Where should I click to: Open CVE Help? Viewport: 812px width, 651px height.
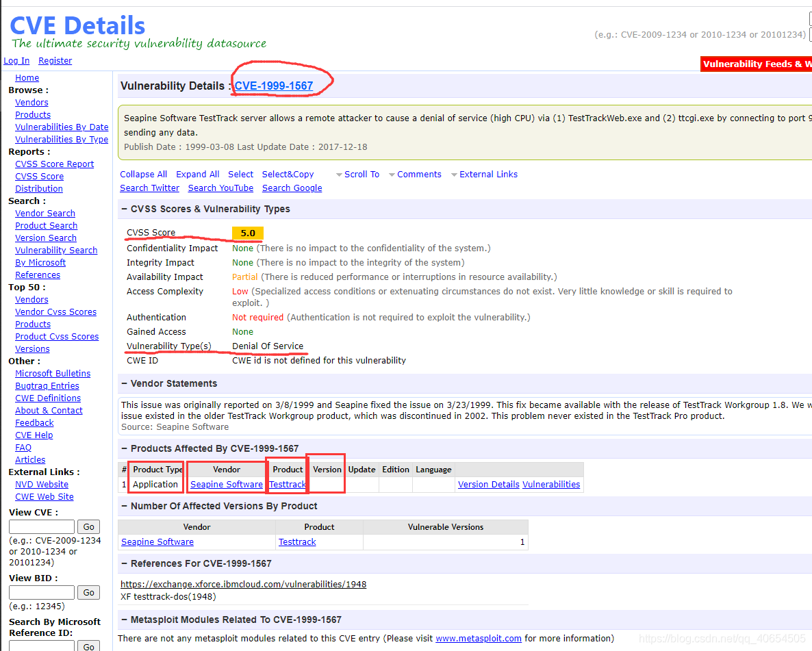pyautogui.click(x=34, y=435)
